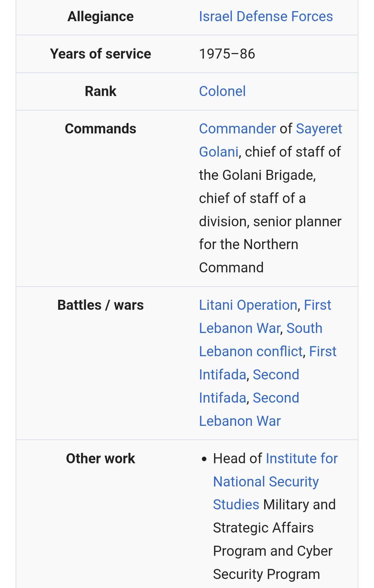This screenshot has height=588, width=374.
Task: Open Institute for National Security Studies link
Action: (x=266, y=482)
